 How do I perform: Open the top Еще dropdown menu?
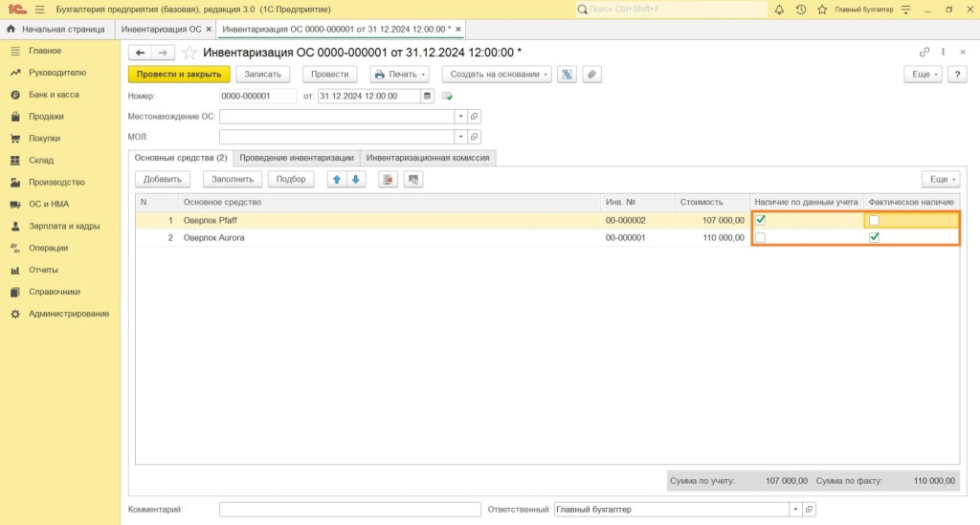click(x=924, y=75)
